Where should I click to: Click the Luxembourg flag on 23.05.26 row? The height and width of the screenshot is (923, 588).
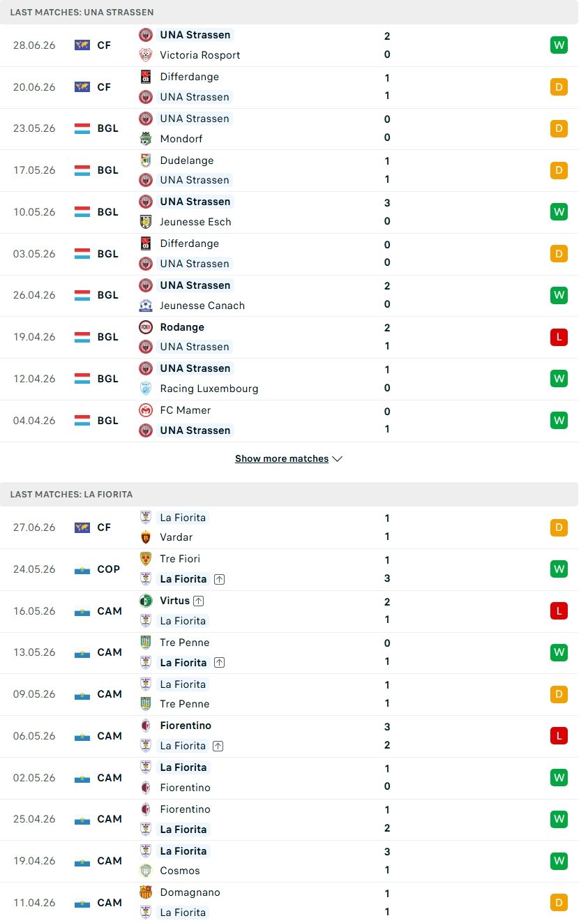click(x=82, y=128)
